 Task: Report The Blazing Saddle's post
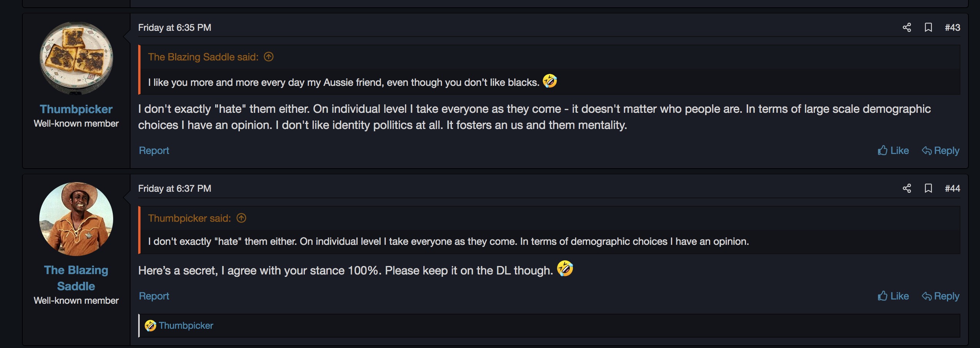coord(154,296)
